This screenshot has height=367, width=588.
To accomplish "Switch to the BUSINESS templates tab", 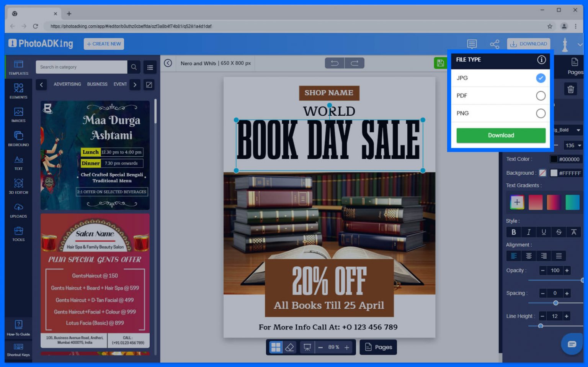I will (x=97, y=84).
